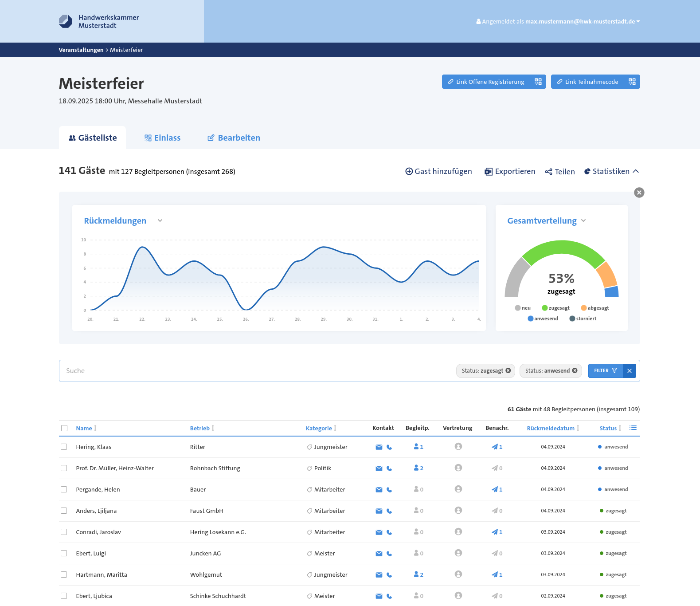This screenshot has width=700, height=606.
Task: Open QR code for Link Teilnahmecode
Action: pyautogui.click(x=632, y=82)
